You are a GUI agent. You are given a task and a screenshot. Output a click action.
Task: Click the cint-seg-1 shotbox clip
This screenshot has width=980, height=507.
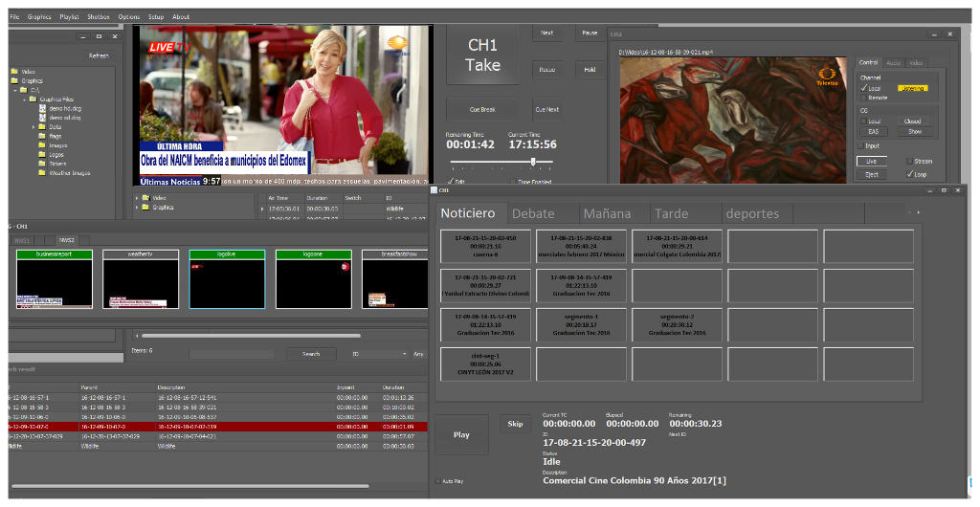[x=485, y=364]
